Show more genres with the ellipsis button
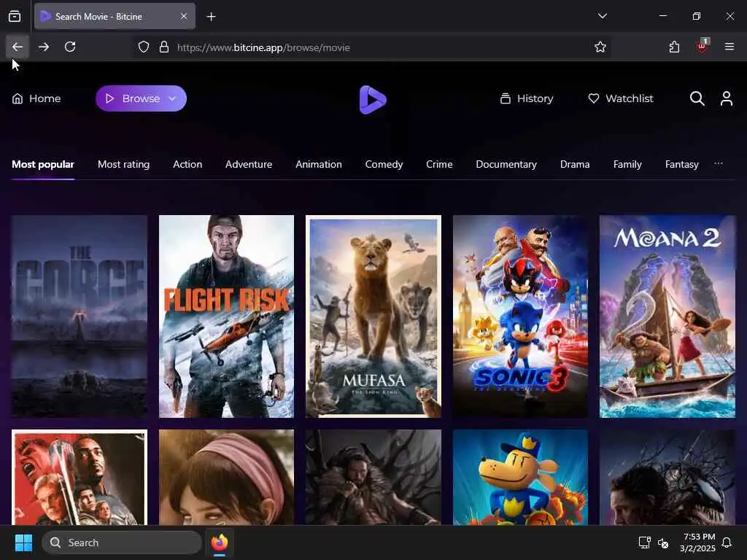The width and height of the screenshot is (747, 560). click(x=719, y=164)
